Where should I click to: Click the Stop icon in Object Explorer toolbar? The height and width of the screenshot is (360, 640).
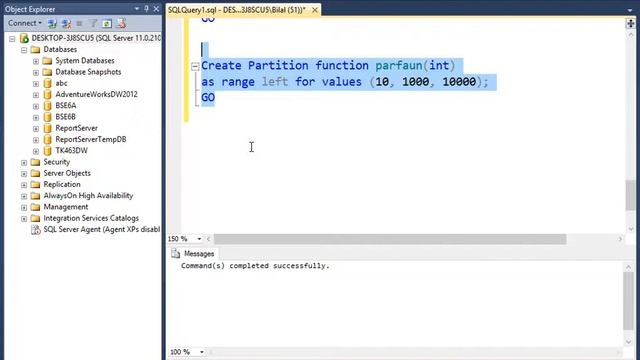click(x=80, y=24)
